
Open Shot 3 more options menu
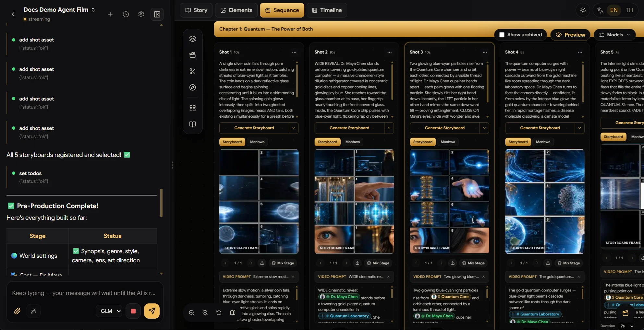[485, 52]
